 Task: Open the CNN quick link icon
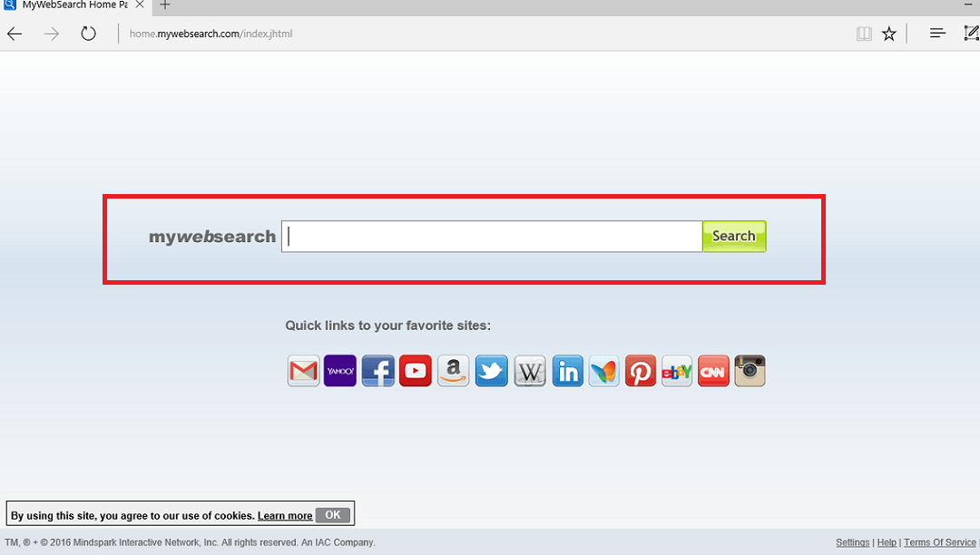[713, 371]
